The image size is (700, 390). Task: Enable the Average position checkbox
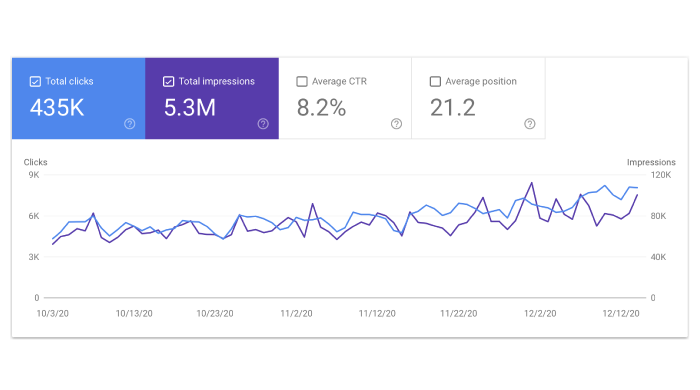click(x=435, y=81)
